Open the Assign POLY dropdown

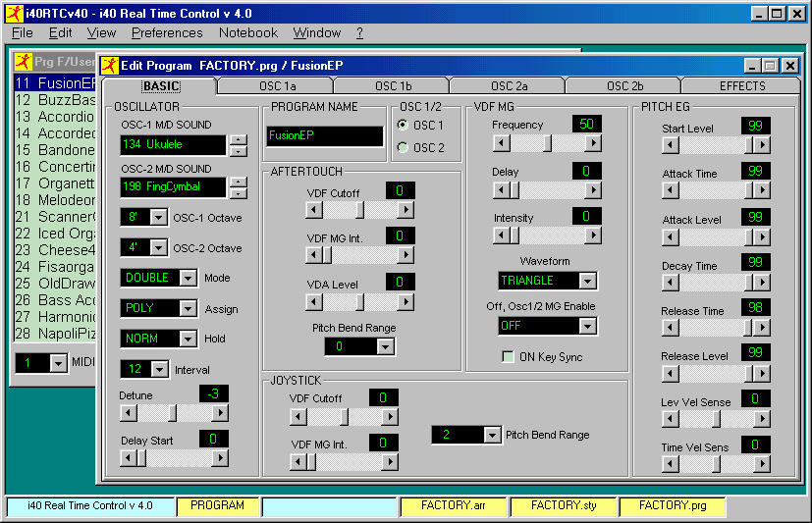pyautogui.click(x=188, y=308)
